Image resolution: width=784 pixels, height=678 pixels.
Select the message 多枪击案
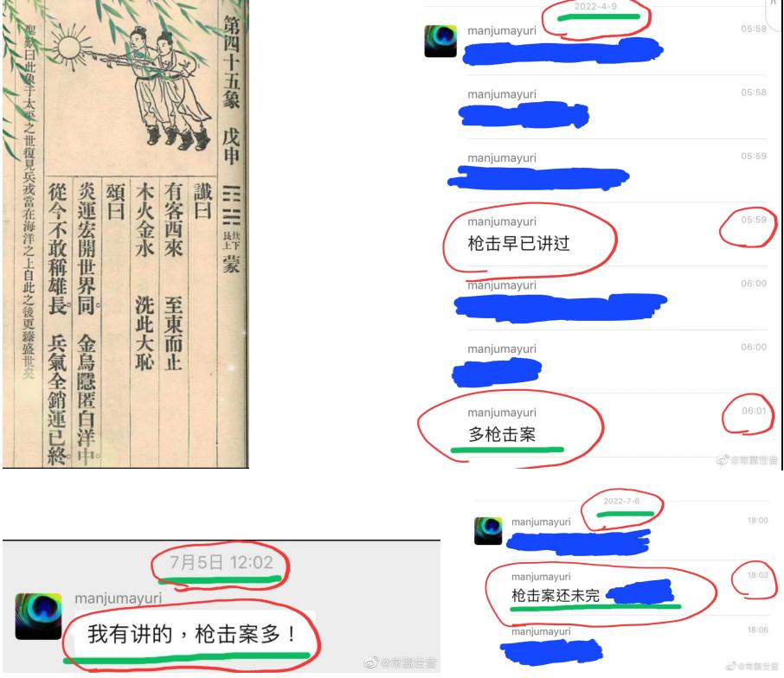[502, 433]
